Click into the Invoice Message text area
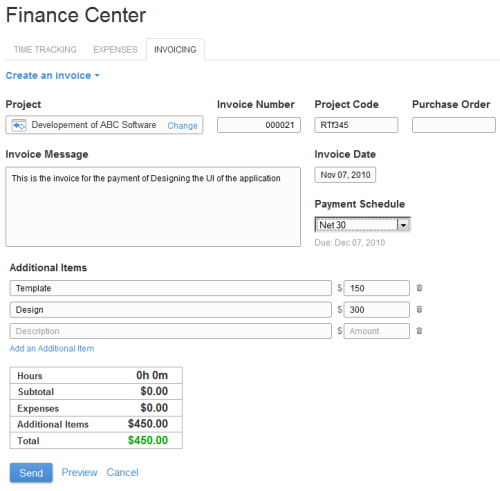Viewport: 500px width, 491px height. point(153,207)
